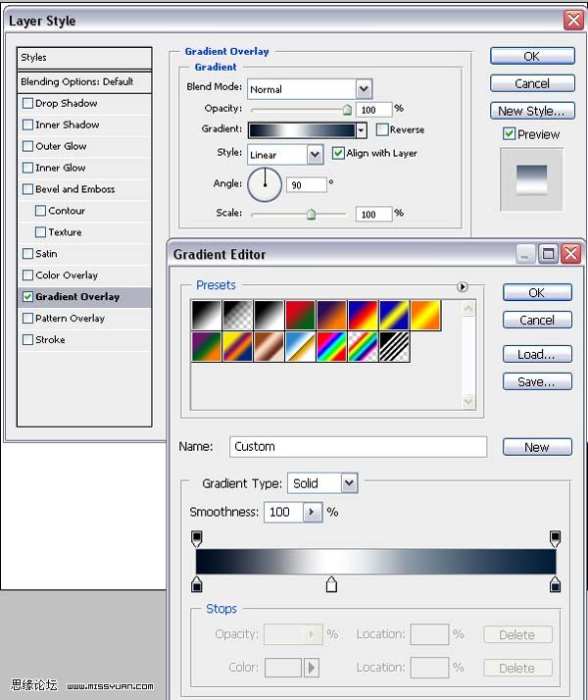Image resolution: width=588 pixels, height=700 pixels.
Task: Pick the spectrum rainbow gradient preset
Action: coord(331,346)
